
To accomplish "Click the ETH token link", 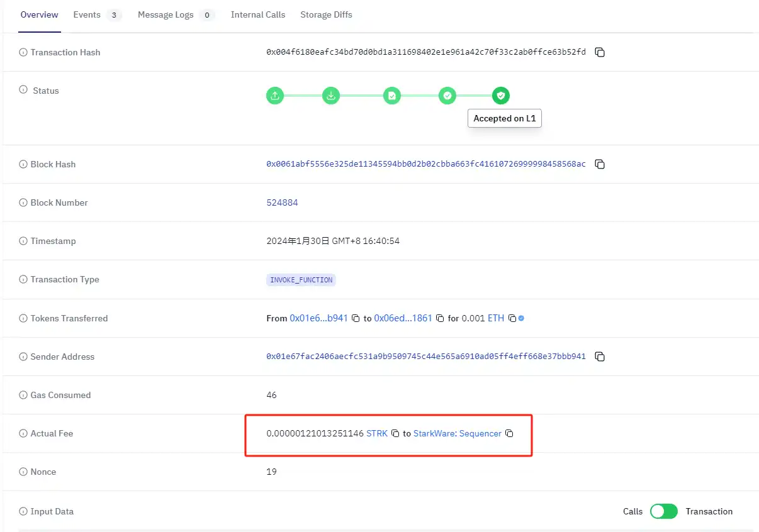I will [496, 319].
